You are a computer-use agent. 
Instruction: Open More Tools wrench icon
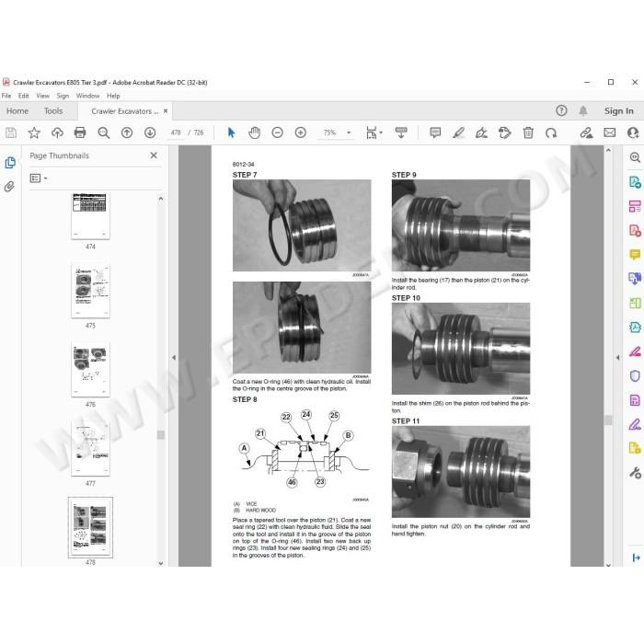pyautogui.click(x=635, y=473)
